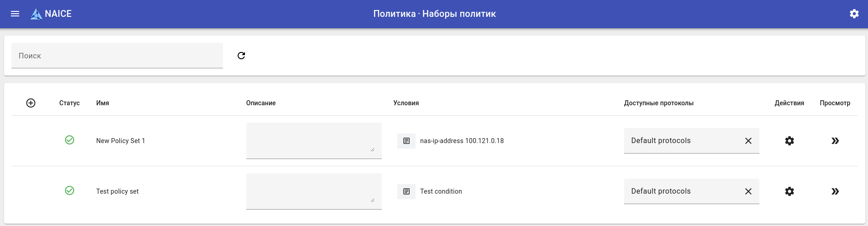Open actions gear for New Policy Set 1
The image size is (868, 226).
click(x=789, y=141)
